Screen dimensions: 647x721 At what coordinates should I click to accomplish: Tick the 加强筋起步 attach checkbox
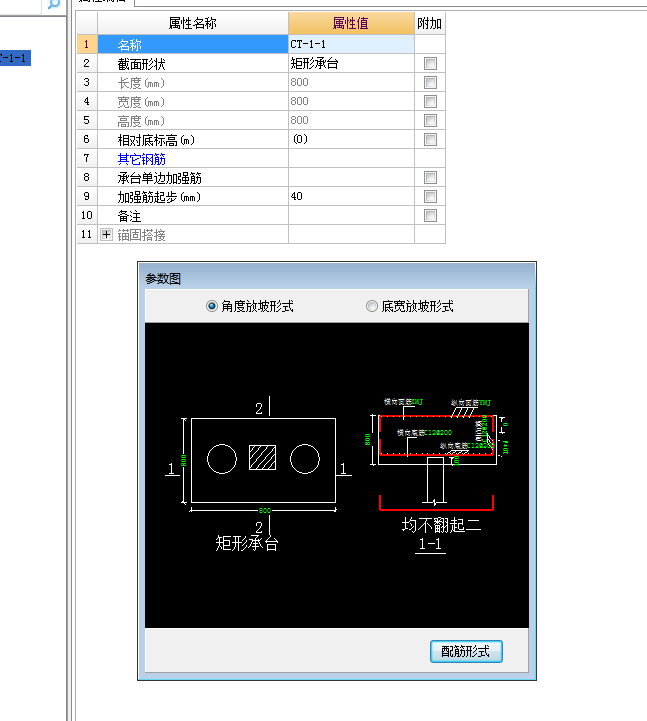(x=430, y=196)
